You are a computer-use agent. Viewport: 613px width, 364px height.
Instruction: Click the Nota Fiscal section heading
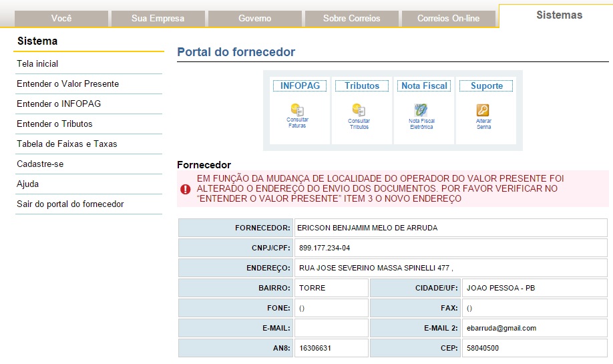(424, 85)
